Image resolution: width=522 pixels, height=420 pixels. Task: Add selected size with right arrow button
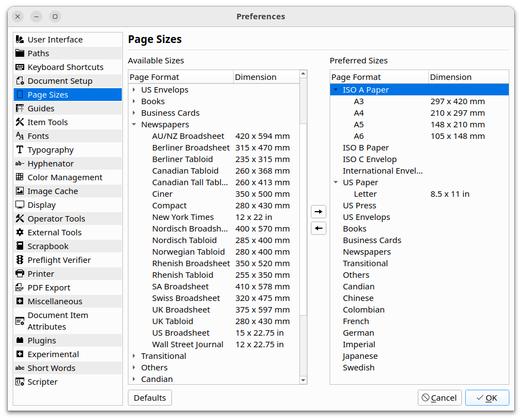319,212
